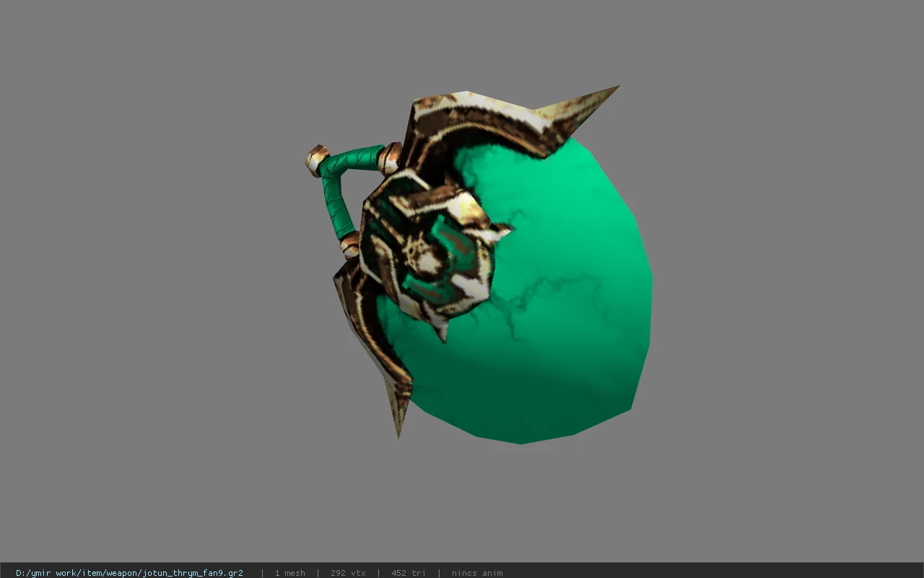This screenshot has height=578, width=924.
Task: Click the "nincs anim" status entry
Action: coord(477,573)
